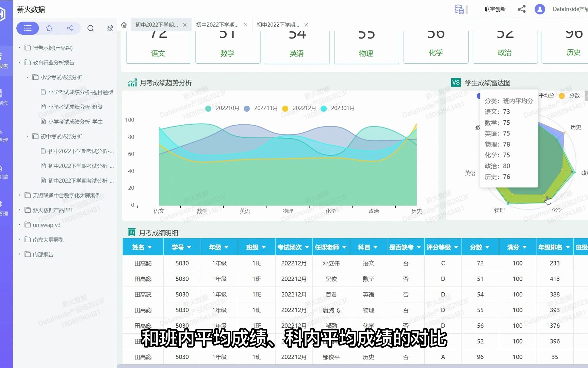Image resolution: width=588 pixels, height=368 pixels.
Task: Select the 语文 score card
Action: point(158,47)
